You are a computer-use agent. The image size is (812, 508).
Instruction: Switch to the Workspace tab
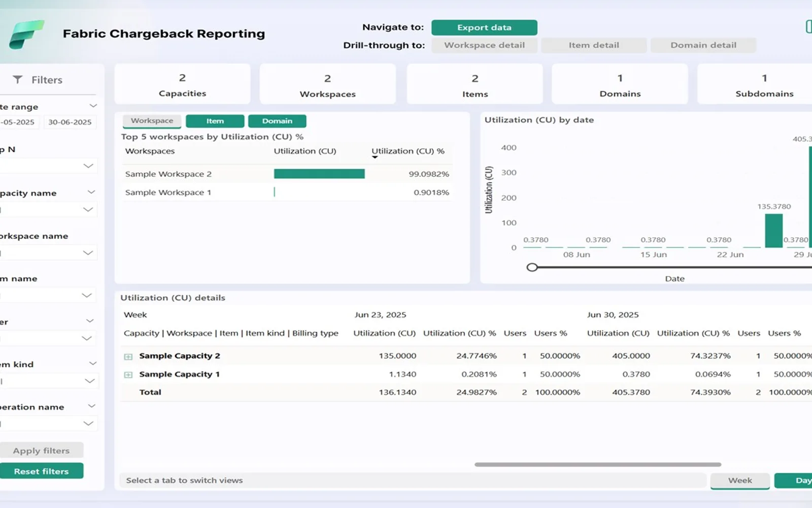click(152, 121)
